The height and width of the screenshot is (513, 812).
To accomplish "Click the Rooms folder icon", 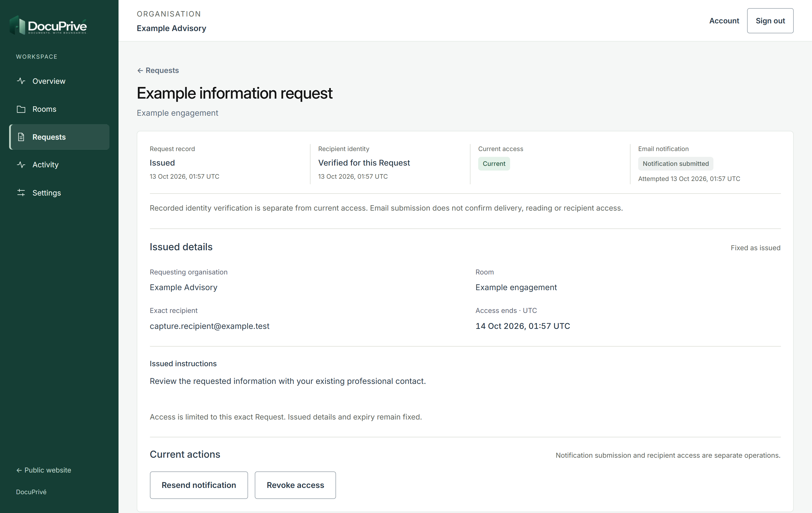I will [21, 109].
